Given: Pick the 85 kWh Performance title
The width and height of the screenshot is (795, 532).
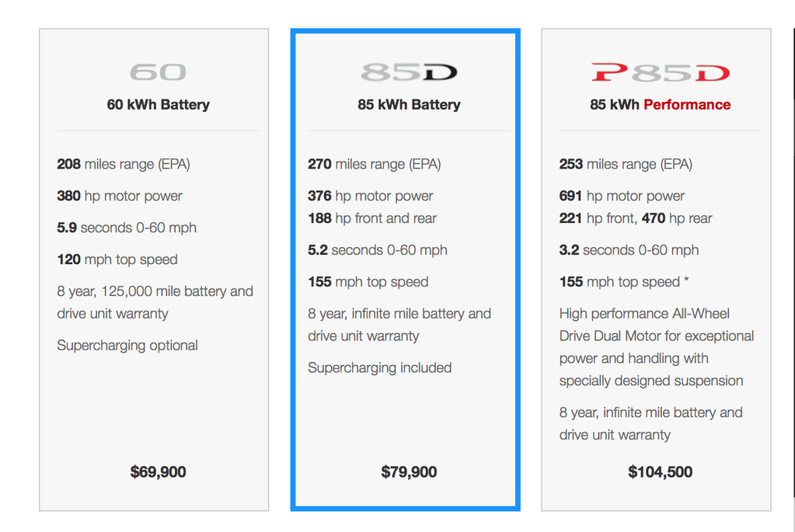Looking at the screenshot, I should (660, 104).
